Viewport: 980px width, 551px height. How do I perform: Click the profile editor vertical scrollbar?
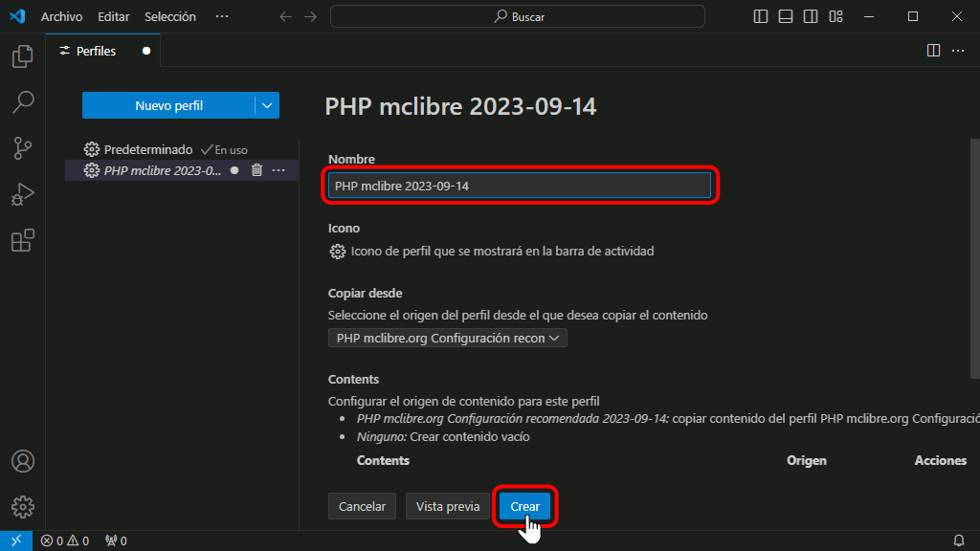coord(974,258)
